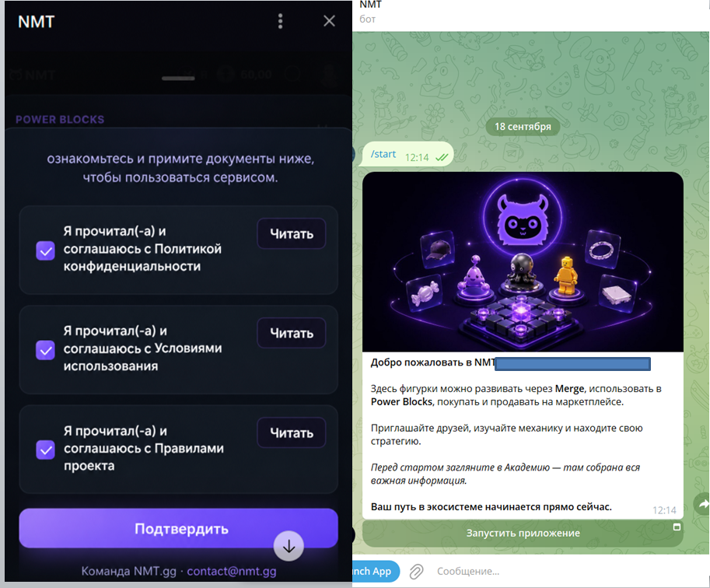Open Project Rules via Читать button
The height and width of the screenshot is (588, 710).
[292, 432]
